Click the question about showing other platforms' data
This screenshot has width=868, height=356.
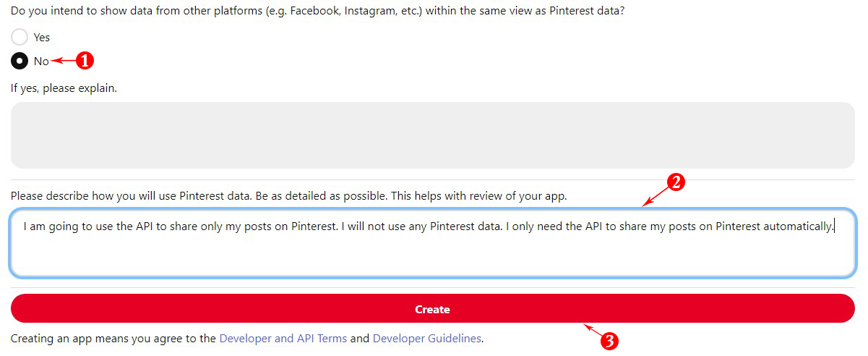coord(317,12)
